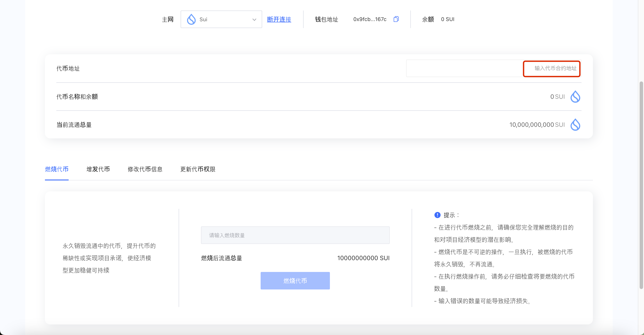Click the Sui icon beside 0 SUI balance row

pyautogui.click(x=575, y=97)
